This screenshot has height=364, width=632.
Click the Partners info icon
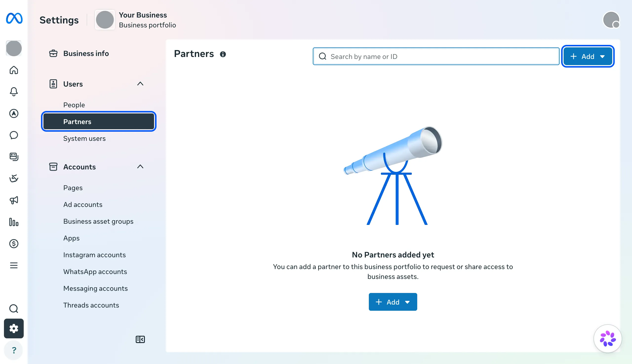click(223, 54)
